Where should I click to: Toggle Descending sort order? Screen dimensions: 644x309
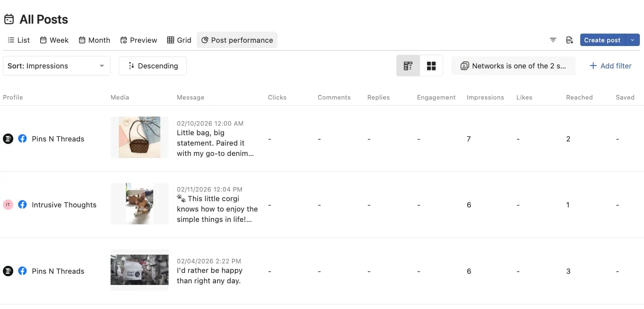pos(153,66)
